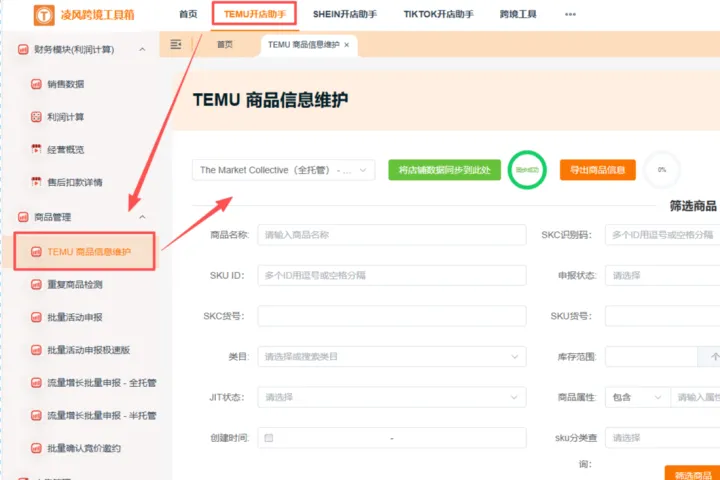Click the 售后扣款详情 icon

[36, 182]
